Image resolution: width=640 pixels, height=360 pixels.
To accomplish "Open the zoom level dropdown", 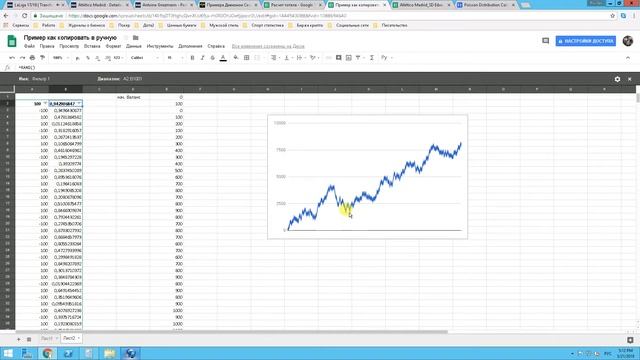I will (60, 58).
